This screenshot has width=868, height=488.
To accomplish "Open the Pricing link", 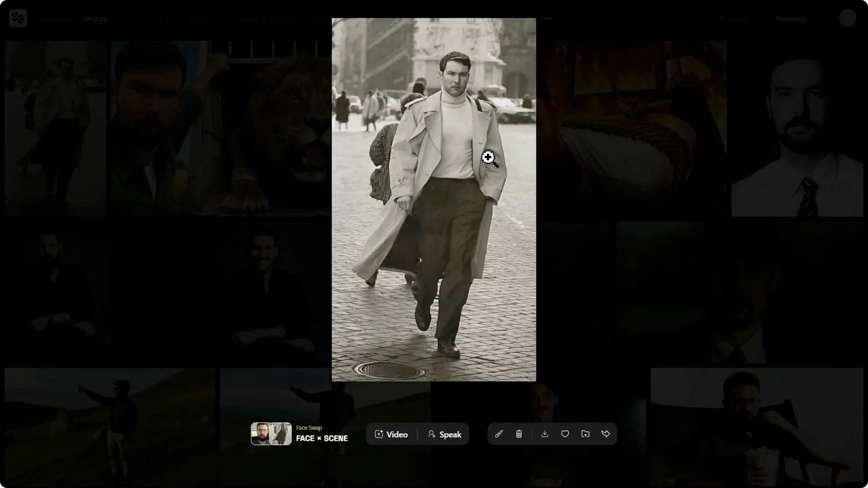I will [733, 19].
